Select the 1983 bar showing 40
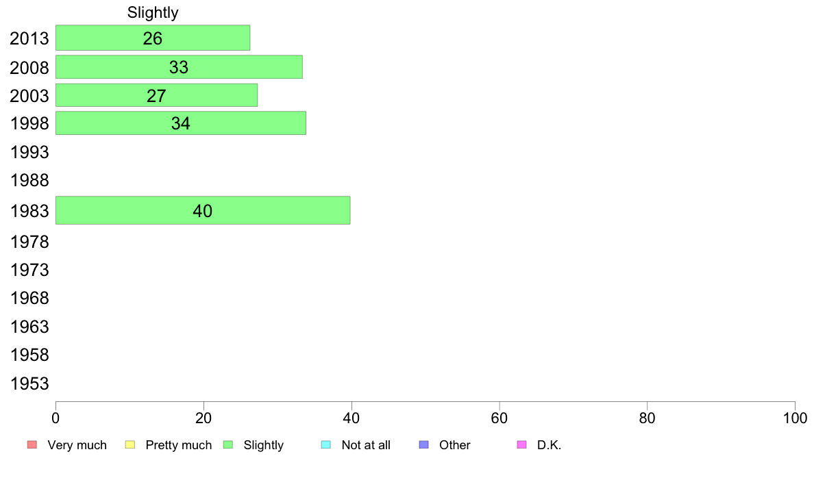 203,210
